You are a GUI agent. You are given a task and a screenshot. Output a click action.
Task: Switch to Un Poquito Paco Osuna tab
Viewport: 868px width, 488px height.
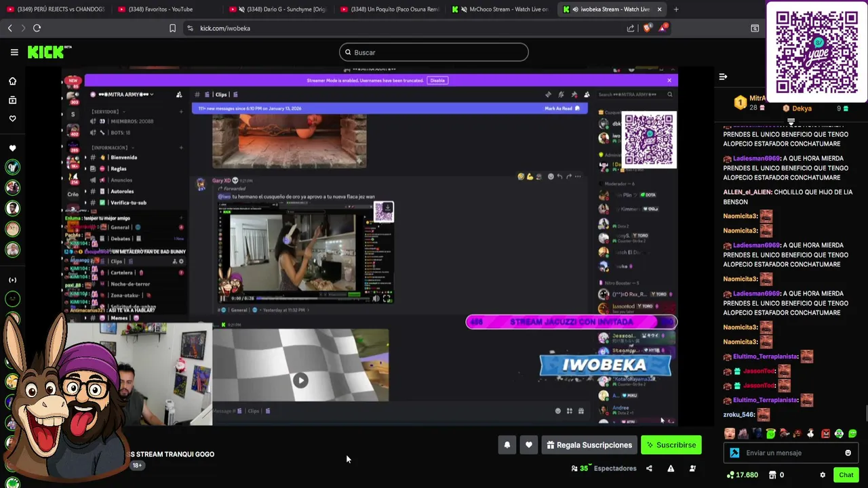389,9
